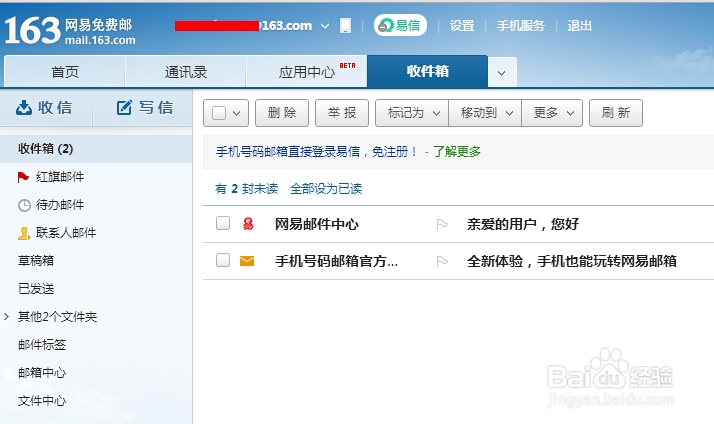This screenshot has width=714, height=424.
Task: Switch to the 通讯录 tab
Action: [x=185, y=72]
